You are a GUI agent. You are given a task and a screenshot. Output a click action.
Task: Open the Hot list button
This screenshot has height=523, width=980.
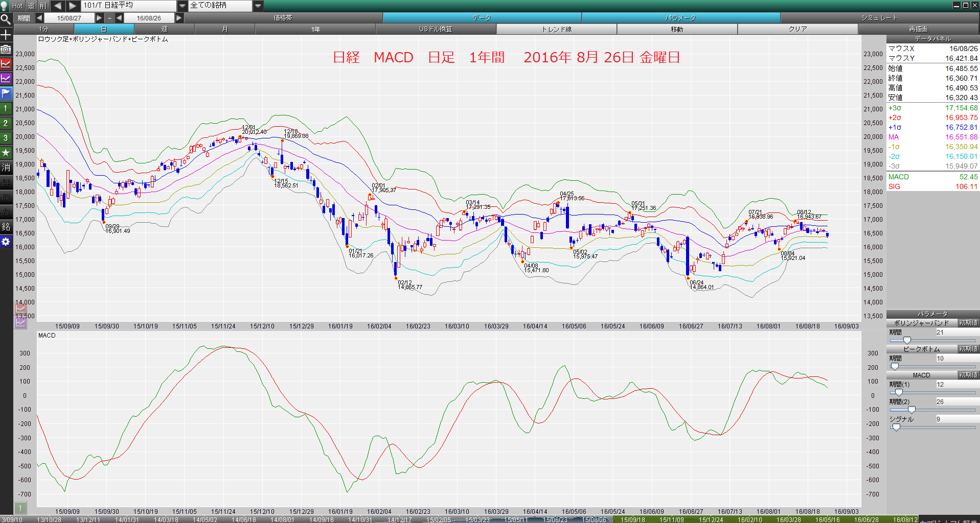tap(17, 6)
